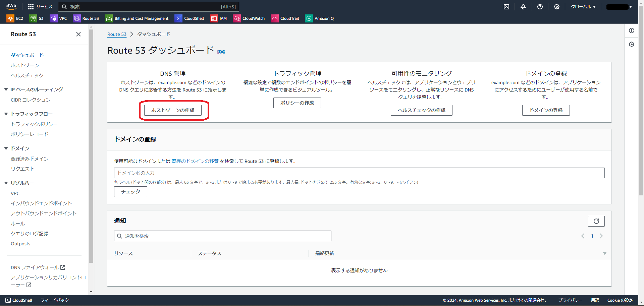The width and height of the screenshot is (644, 306).
Task: Open the settings gear
Action: point(557,7)
